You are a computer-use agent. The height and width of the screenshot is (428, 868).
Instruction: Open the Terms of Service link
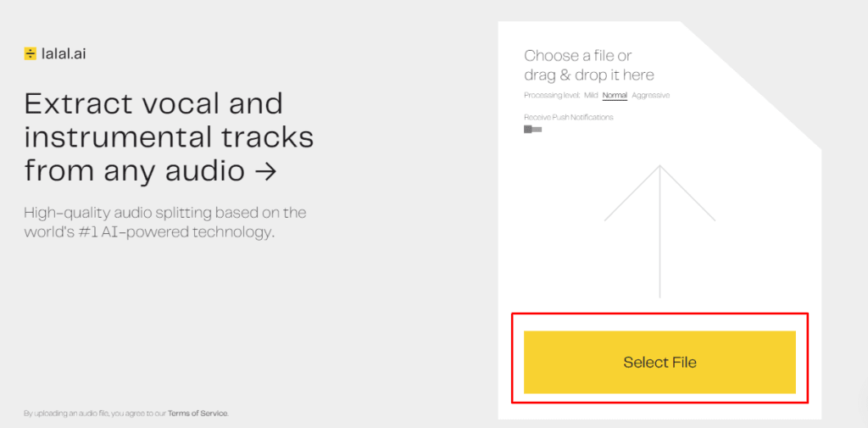(x=198, y=413)
